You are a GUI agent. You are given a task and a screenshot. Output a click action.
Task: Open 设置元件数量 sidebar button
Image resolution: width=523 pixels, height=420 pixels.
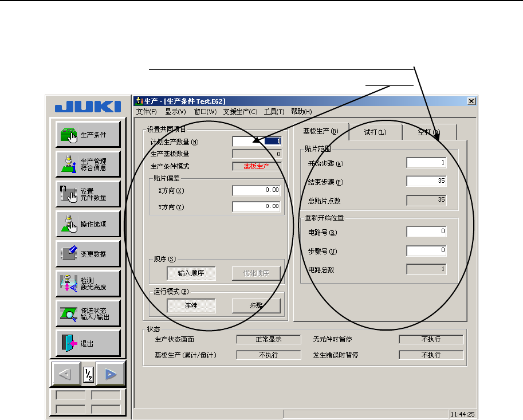(x=88, y=194)
